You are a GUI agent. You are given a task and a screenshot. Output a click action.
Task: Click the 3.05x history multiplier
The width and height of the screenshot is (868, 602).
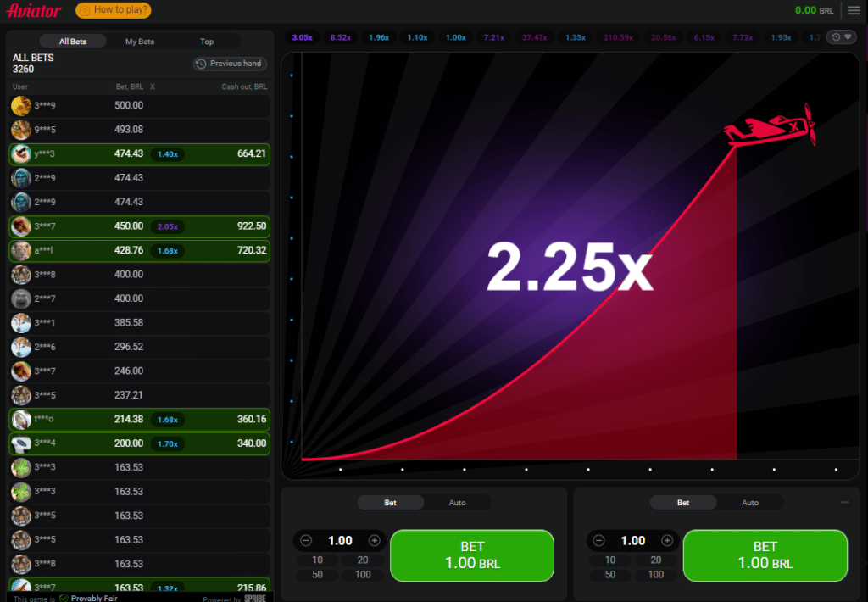coord(303,37)
